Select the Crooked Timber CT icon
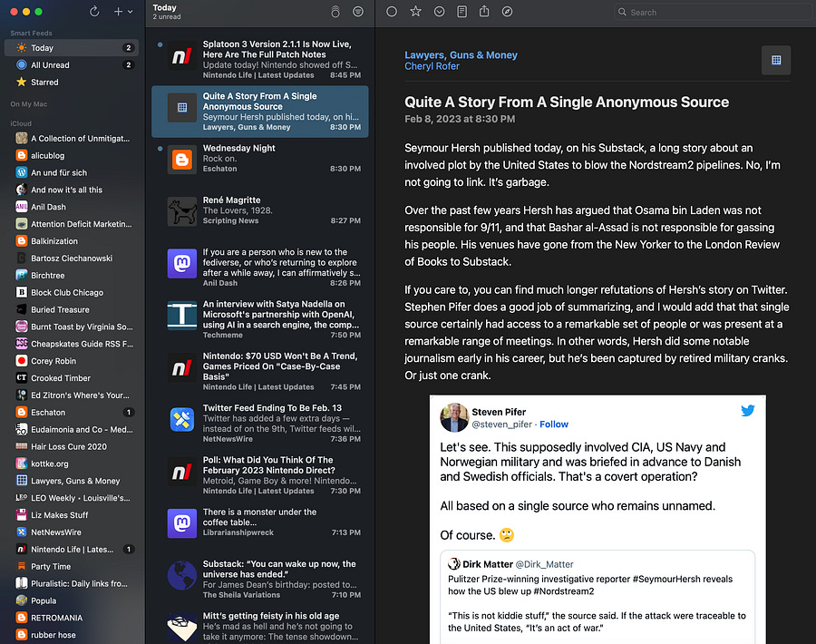 point(22,378)
